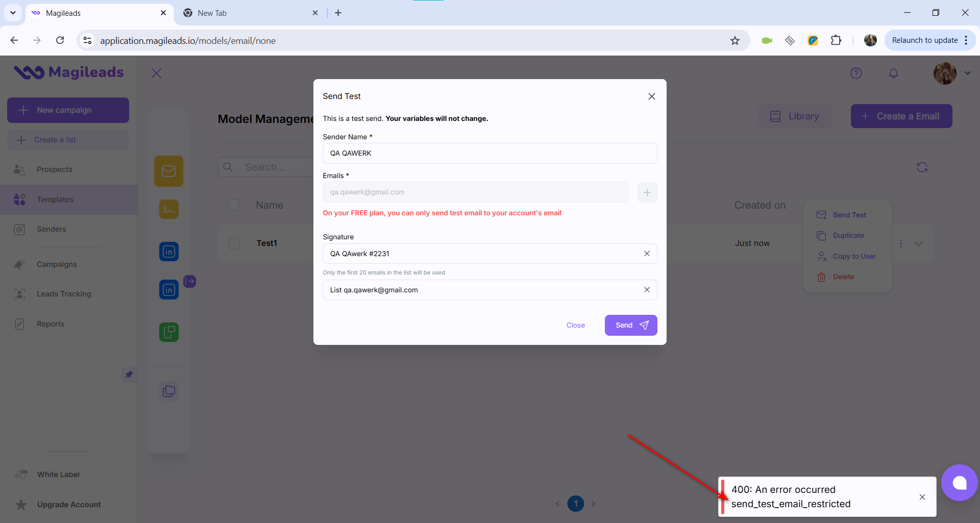The image size is (980, 523).
Task: Open the notifications bell
Action: pos(893,73)
